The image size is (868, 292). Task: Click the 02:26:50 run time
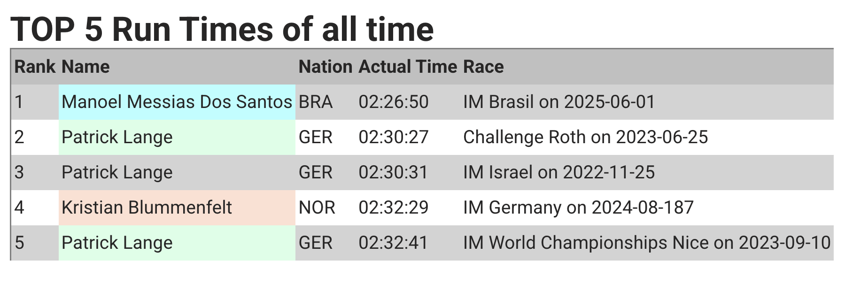394,102
